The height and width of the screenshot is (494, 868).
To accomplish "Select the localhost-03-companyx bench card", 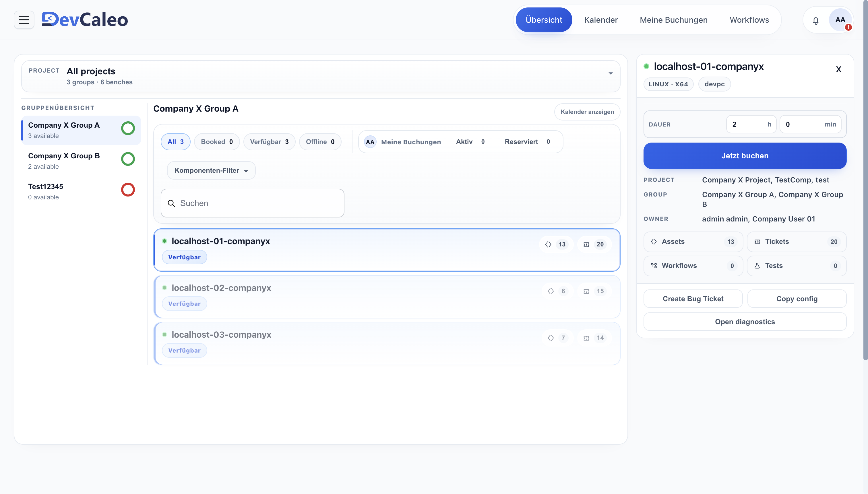I will (387, 344).
